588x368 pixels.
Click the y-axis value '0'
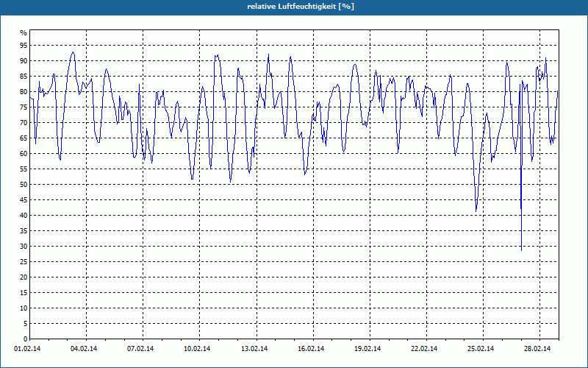26,339
